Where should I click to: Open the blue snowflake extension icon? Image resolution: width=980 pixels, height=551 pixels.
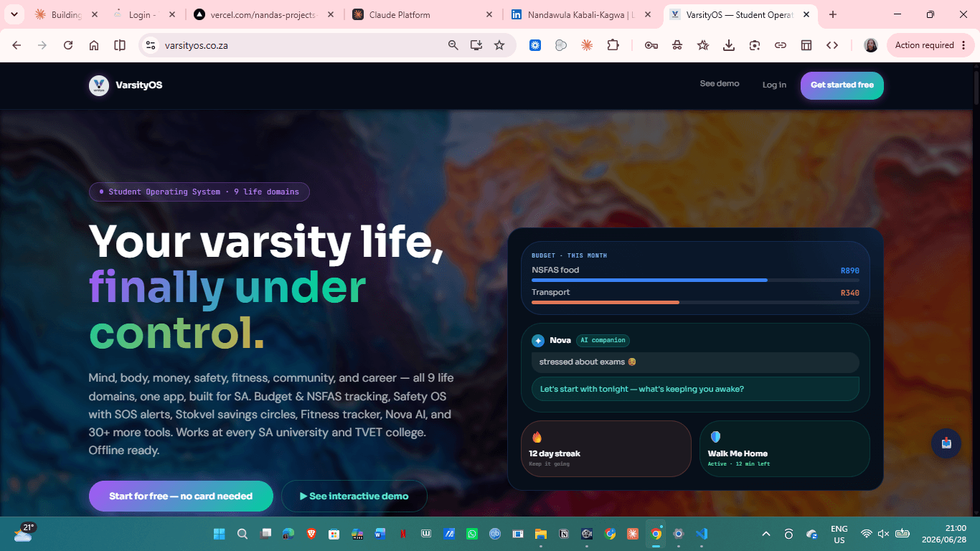pos(535,45)
